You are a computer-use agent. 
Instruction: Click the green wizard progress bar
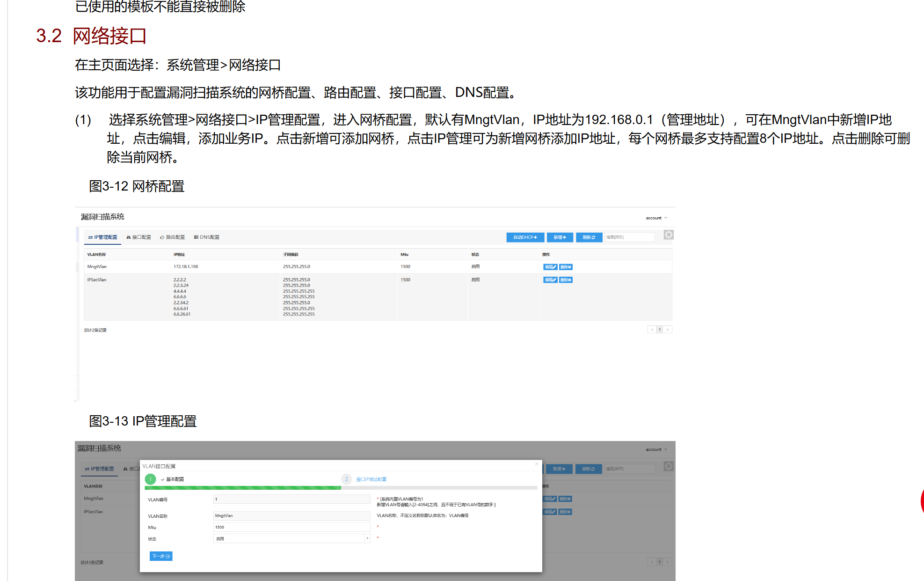click(243, 488)
